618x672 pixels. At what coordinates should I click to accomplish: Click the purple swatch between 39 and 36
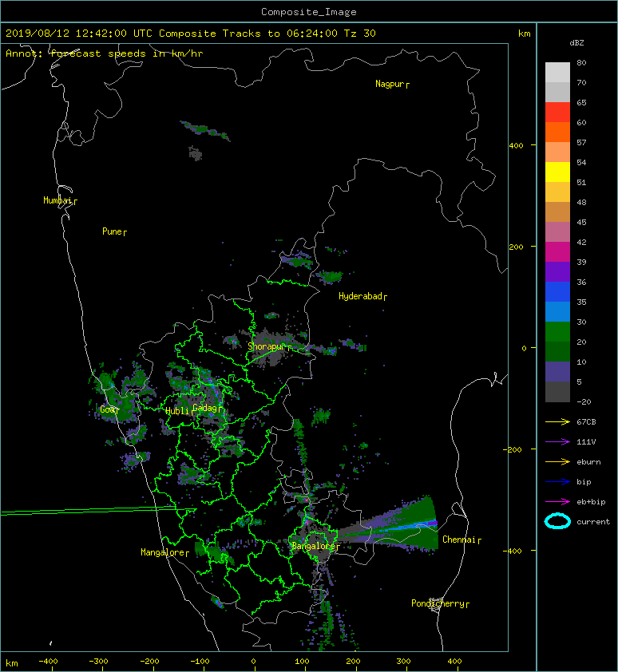click(x=557, y=272)
